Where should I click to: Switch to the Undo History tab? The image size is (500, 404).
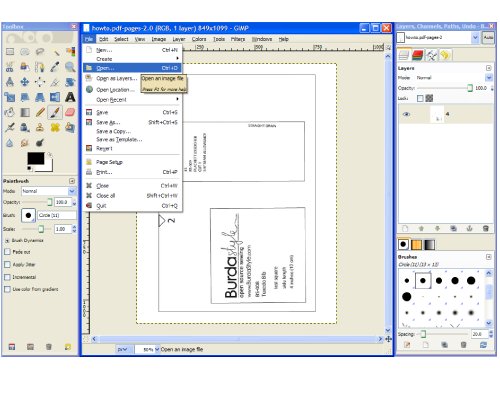(x=445, y=55)
